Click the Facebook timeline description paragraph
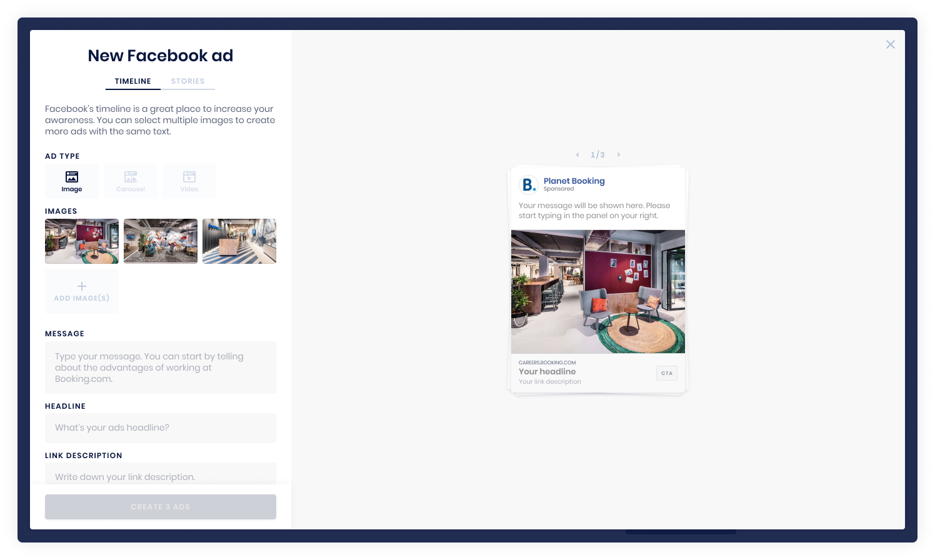 point(160,120)
